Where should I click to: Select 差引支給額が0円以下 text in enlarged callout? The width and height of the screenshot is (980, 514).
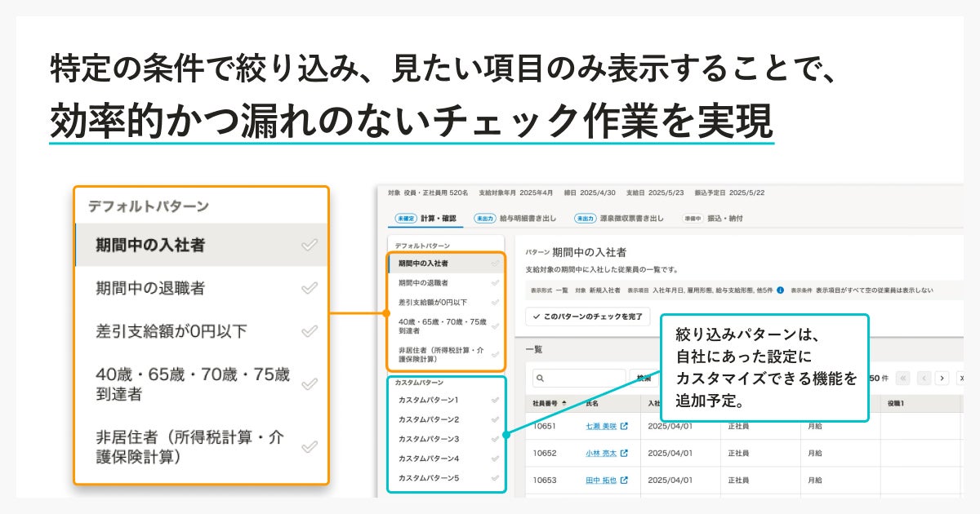click(171, 331)
